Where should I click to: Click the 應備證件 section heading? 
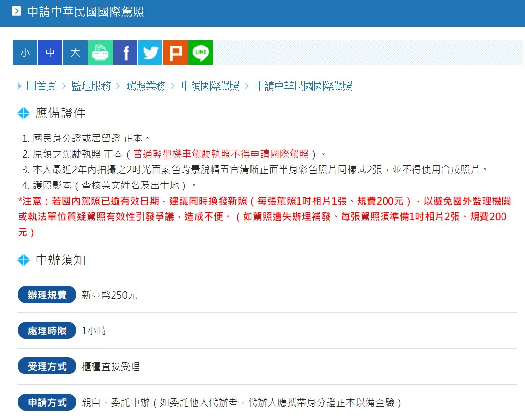pos(60,114)
